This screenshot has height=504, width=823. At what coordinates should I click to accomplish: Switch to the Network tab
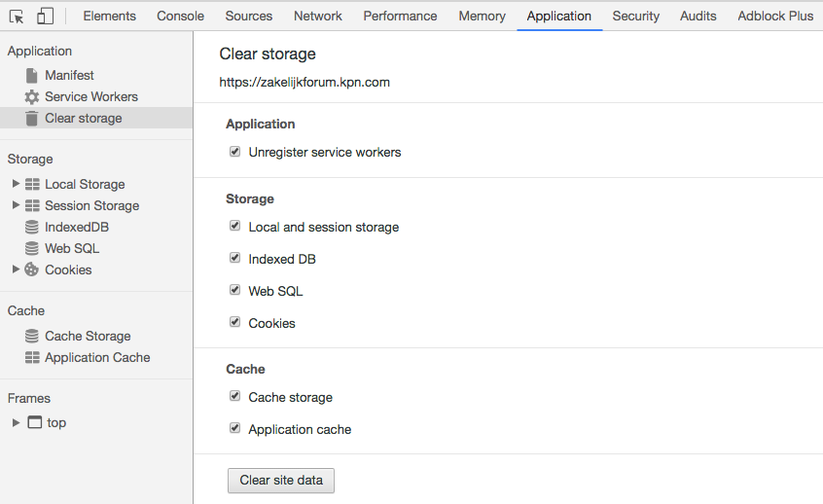tap(317, 17)
